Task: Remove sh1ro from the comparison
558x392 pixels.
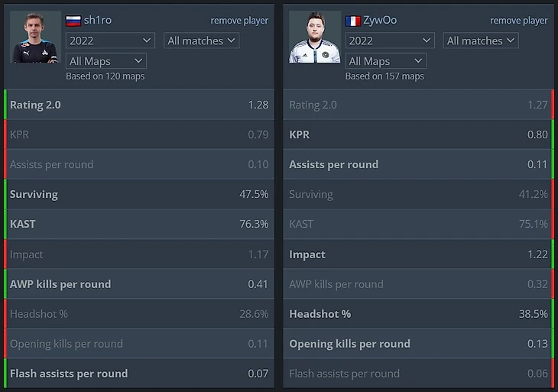Action: pyautogui.click(x=239, y=21)
